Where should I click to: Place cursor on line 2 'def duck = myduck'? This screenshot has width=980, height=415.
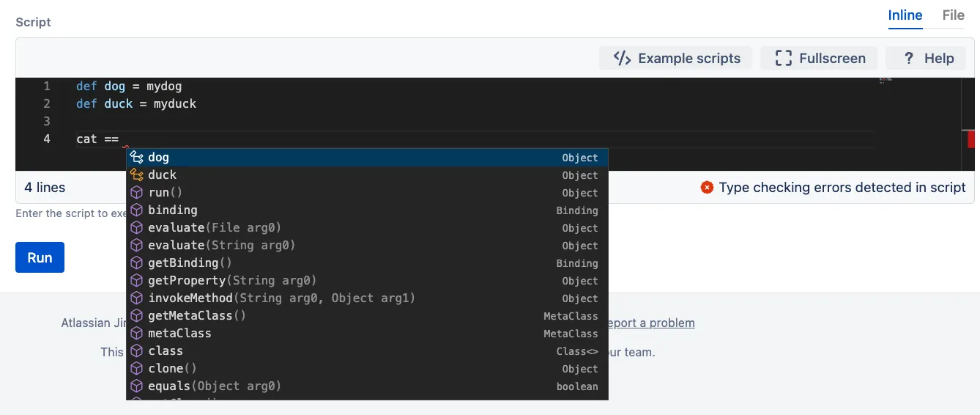136,103
